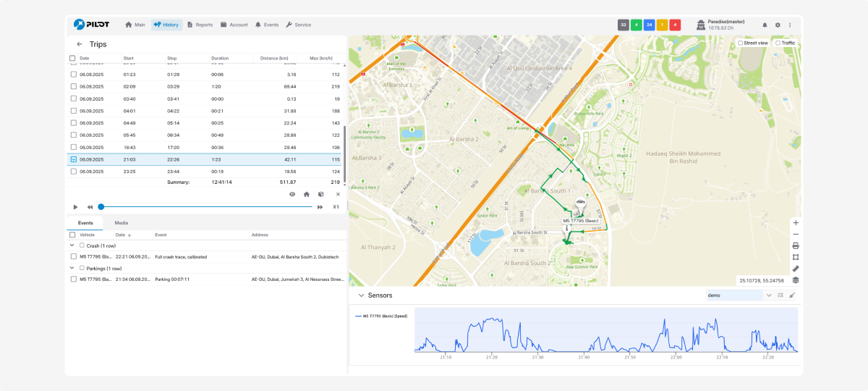Zoom in on the map
This screenshot has width=868, height=391.
point(796,223)
